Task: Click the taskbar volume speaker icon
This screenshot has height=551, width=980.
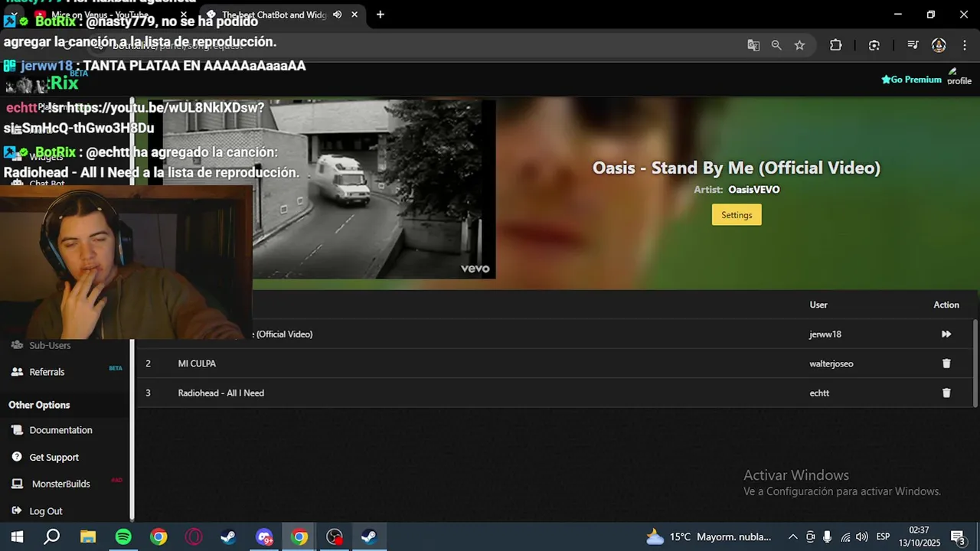Action: [862, 537]
